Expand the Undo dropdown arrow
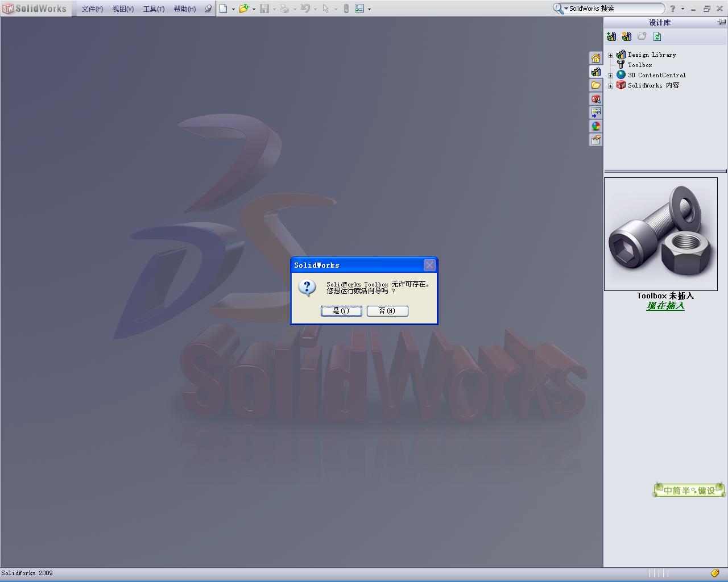This screenshot has height=582, width=728. point(315,9)
